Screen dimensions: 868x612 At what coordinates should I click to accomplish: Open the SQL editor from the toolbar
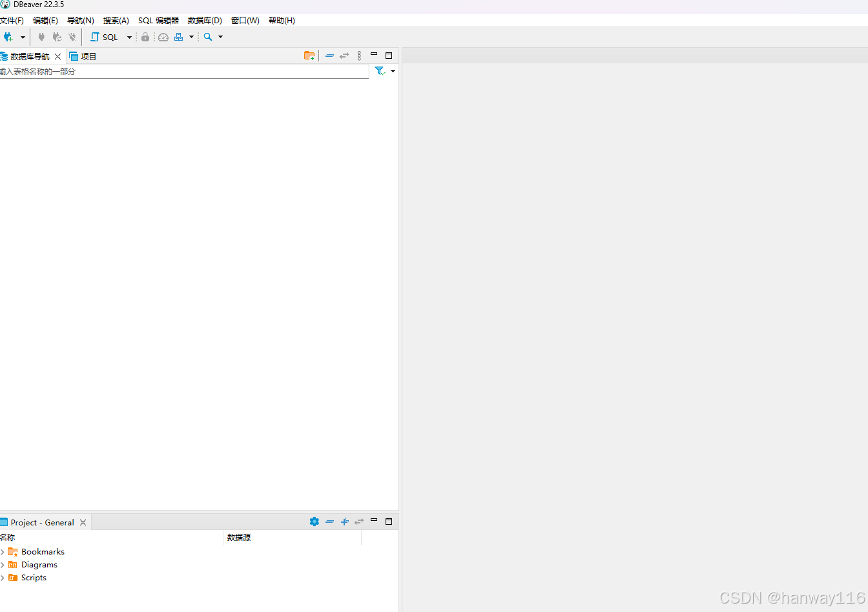click(105, 37)
